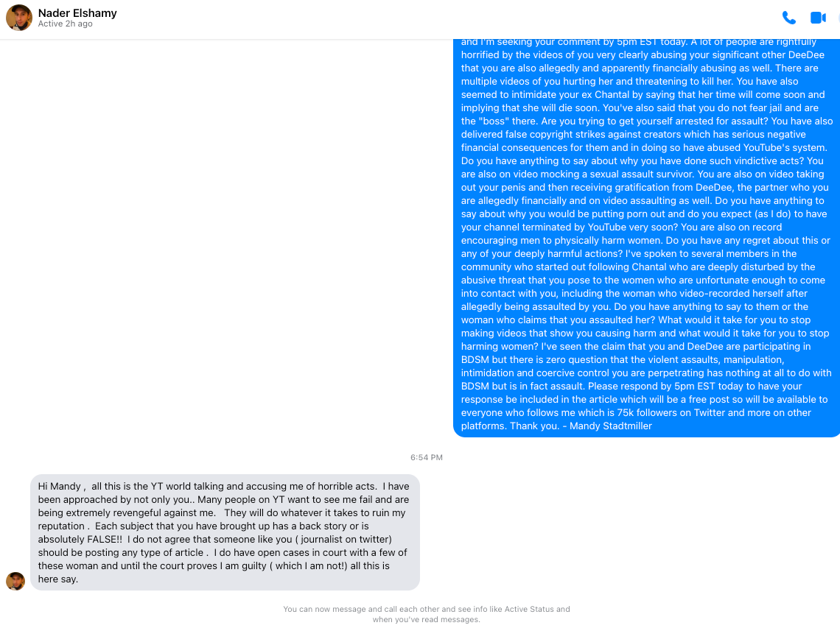Select the gray reply starting "Hi Mandy"

click(x=225, y=532)
